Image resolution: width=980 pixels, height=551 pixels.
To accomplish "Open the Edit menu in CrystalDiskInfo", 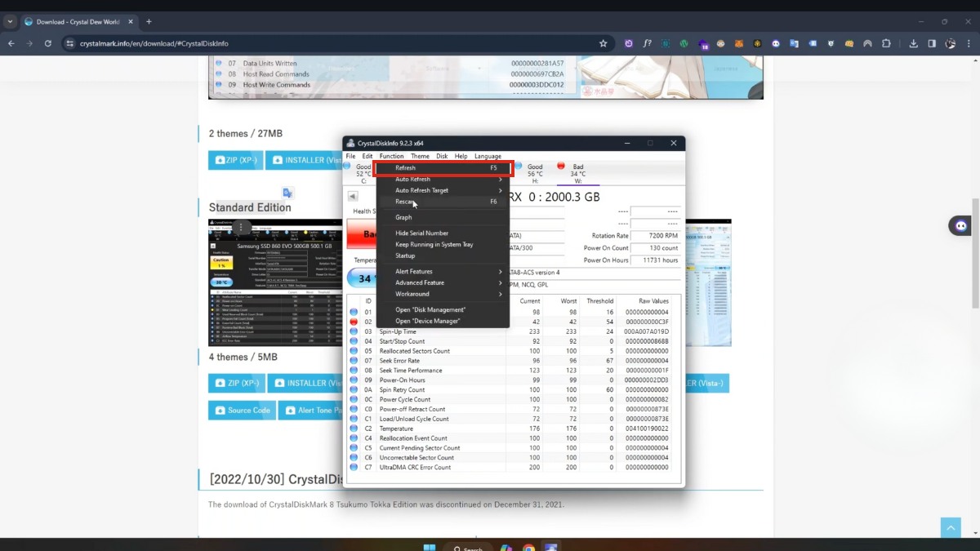I will (367, 156).
